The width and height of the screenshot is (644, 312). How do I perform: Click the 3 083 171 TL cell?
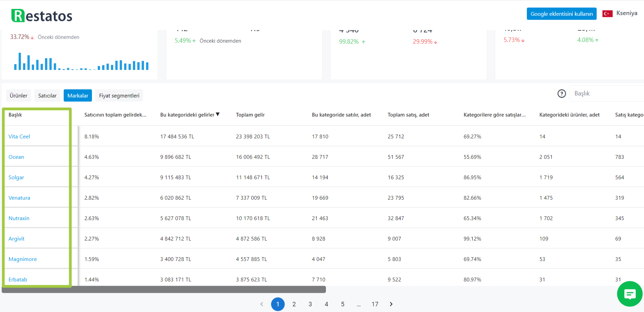click(x=176, y=279)
